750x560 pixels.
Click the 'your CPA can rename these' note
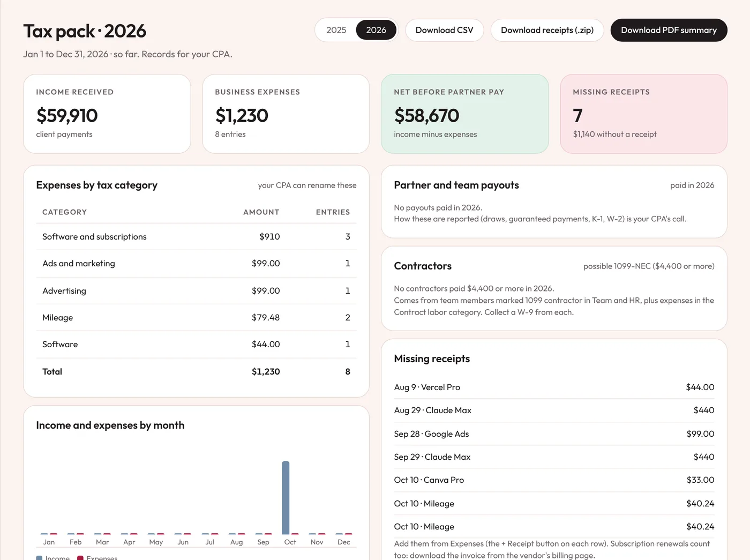pyautogui.click(x=307, y=185)
